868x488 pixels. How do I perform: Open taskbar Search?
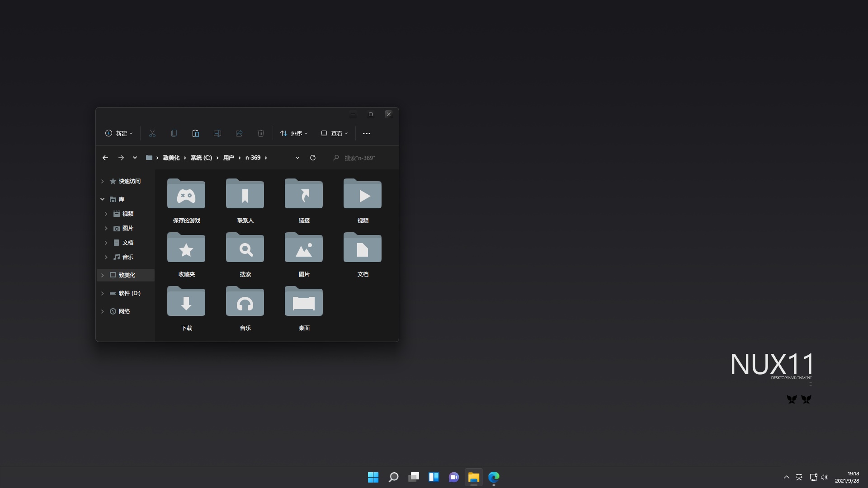click(393, 477)
